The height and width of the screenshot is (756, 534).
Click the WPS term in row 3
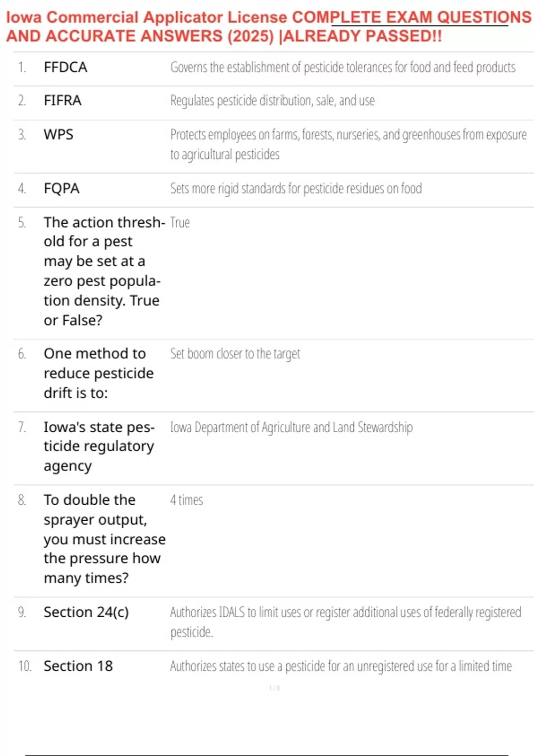tap(59, 134)
